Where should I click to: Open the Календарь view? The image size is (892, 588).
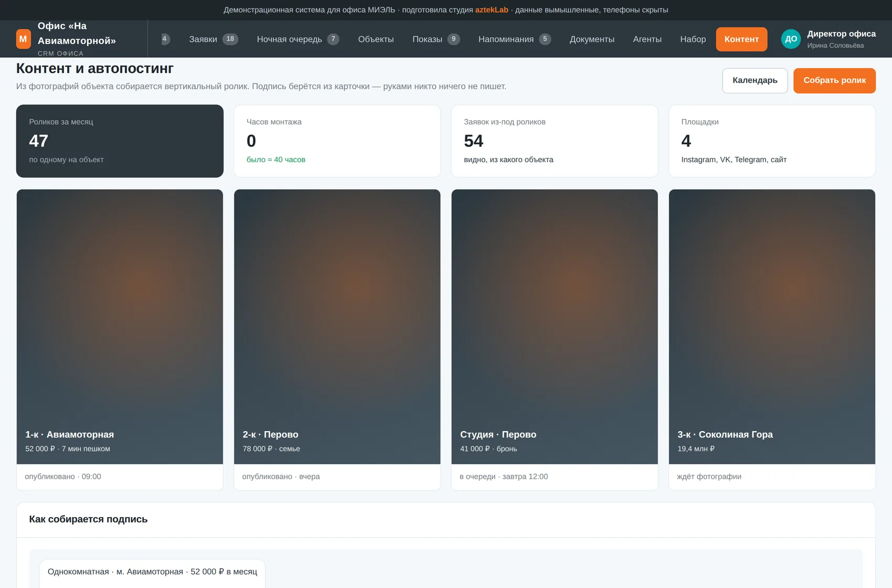point(755,81)
